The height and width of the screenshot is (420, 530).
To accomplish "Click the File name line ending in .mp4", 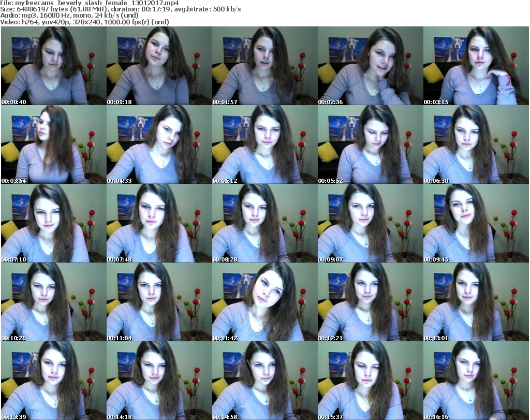I will (x=90, y=3).
